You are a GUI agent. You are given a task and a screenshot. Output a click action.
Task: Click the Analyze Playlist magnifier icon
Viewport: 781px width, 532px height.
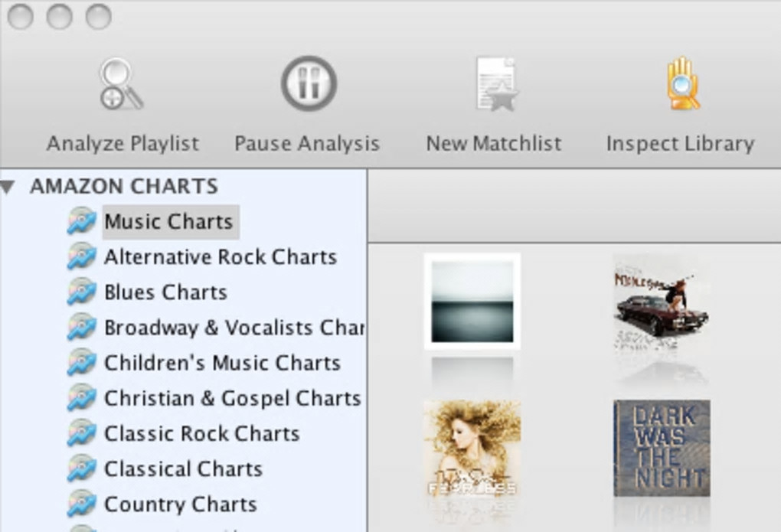[x=121, y=83]
